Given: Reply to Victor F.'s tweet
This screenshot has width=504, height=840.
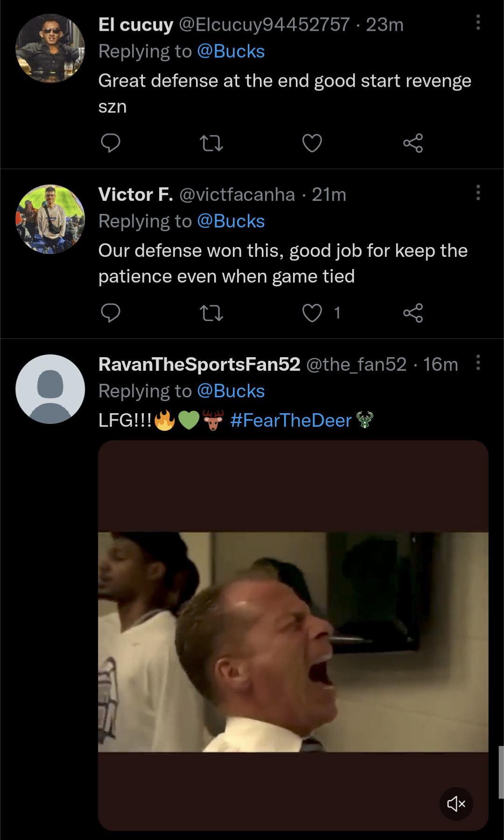Looking at the screenshot, I should (111, 313).
